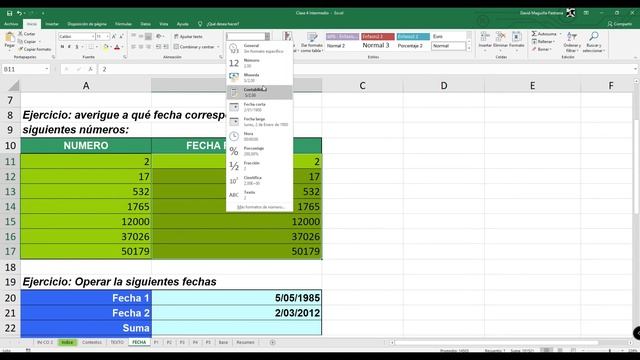Choose Porcentaje format with percent icon

pos(260,151)
